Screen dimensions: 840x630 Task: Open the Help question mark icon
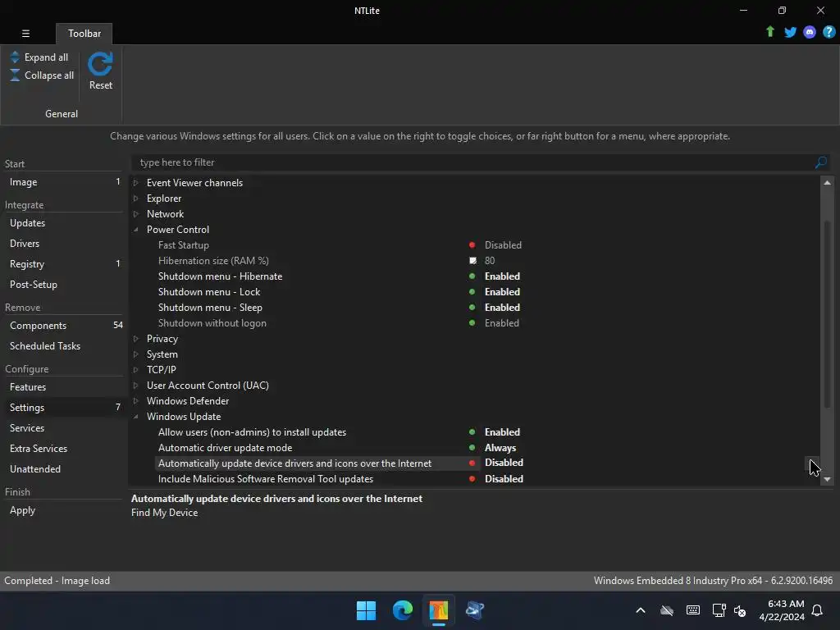click(x=829, y=32)
